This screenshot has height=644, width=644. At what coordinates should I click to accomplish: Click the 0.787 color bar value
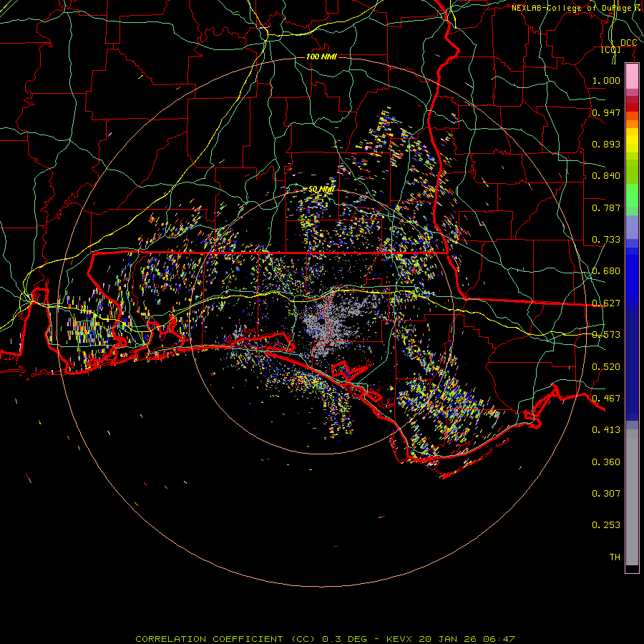(606, 208)
